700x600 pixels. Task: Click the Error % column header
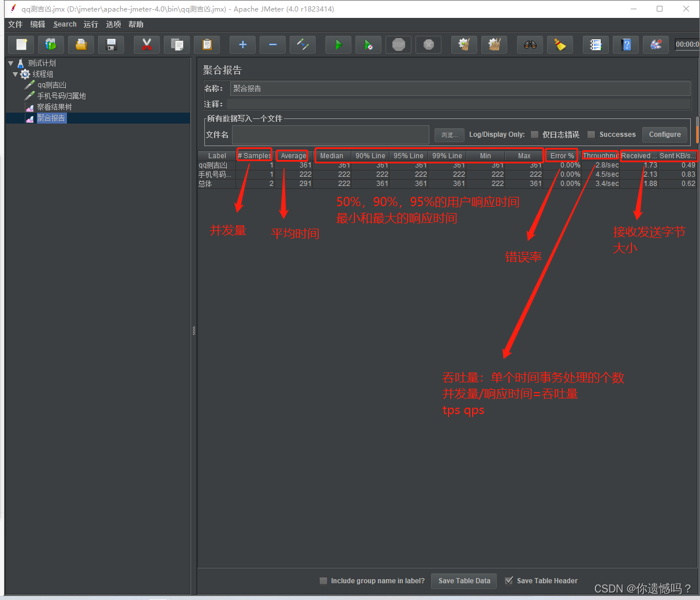tap(562, 156)
